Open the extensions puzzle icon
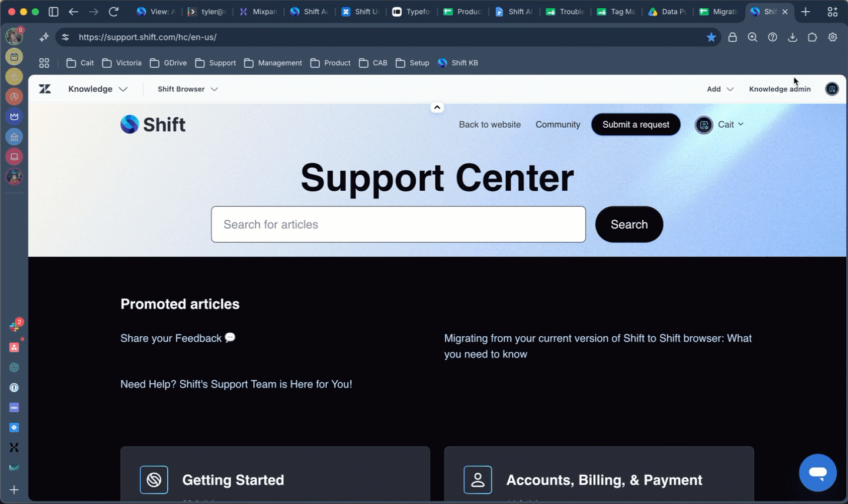This screenshot has height=504, width=848. tap(813, 37)
